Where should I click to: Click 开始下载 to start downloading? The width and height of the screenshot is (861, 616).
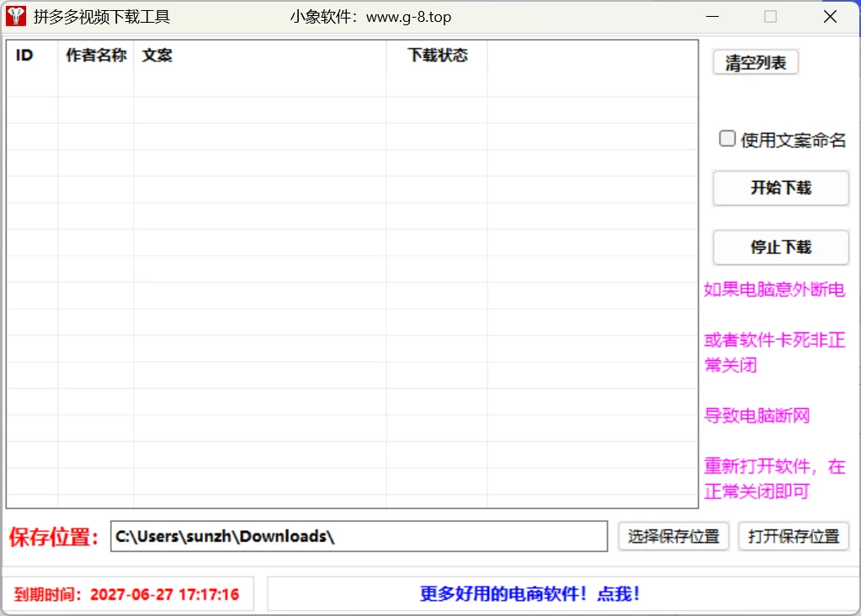[x=781, y=189]
